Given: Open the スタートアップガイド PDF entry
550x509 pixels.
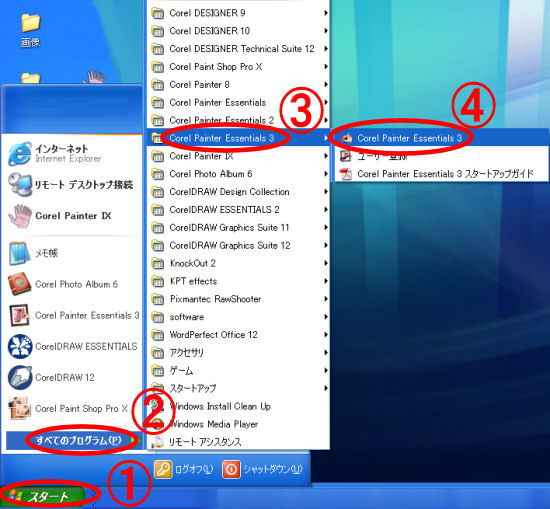Looking at the screenshot, I should point(441,174).
